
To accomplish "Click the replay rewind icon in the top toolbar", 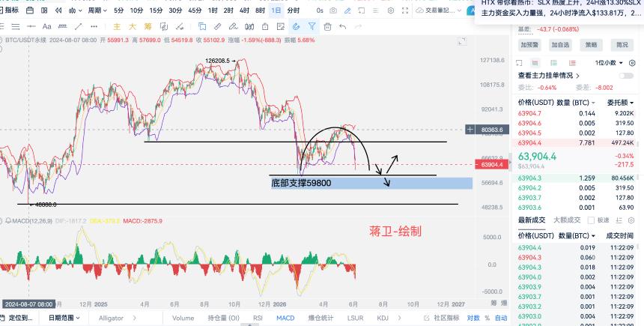I will (x=58, y=10).
